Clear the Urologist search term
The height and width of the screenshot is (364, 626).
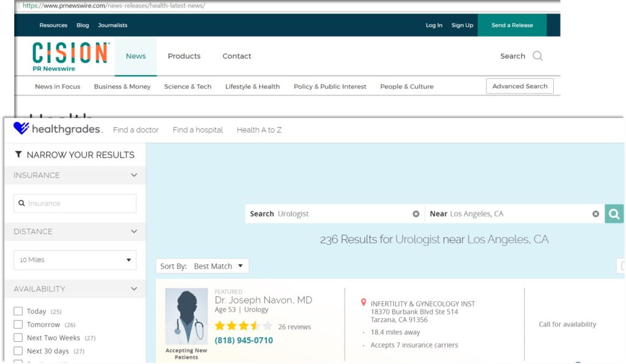pos(416,214)
